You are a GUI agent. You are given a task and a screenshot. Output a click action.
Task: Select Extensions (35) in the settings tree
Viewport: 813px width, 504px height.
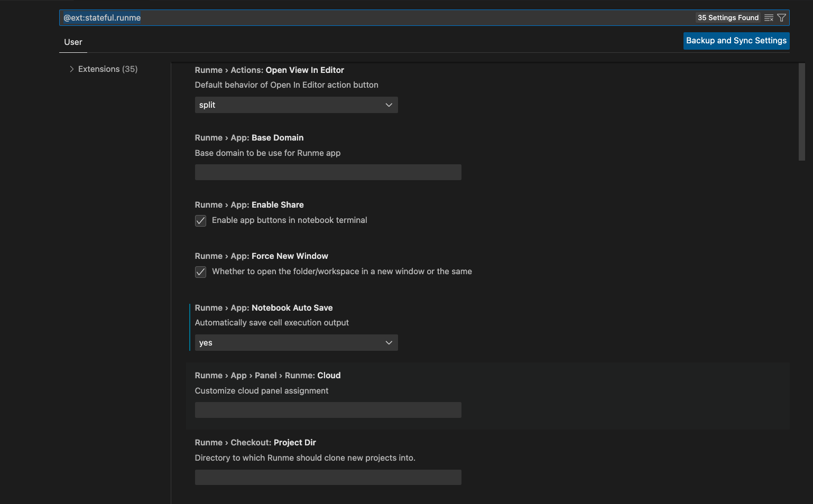[x=108, y=69]
